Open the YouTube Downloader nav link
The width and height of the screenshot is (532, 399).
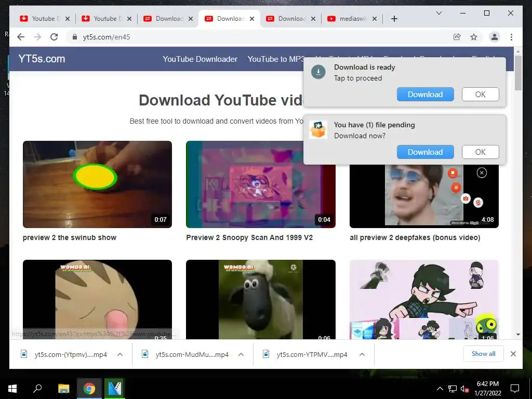[200, 59]
